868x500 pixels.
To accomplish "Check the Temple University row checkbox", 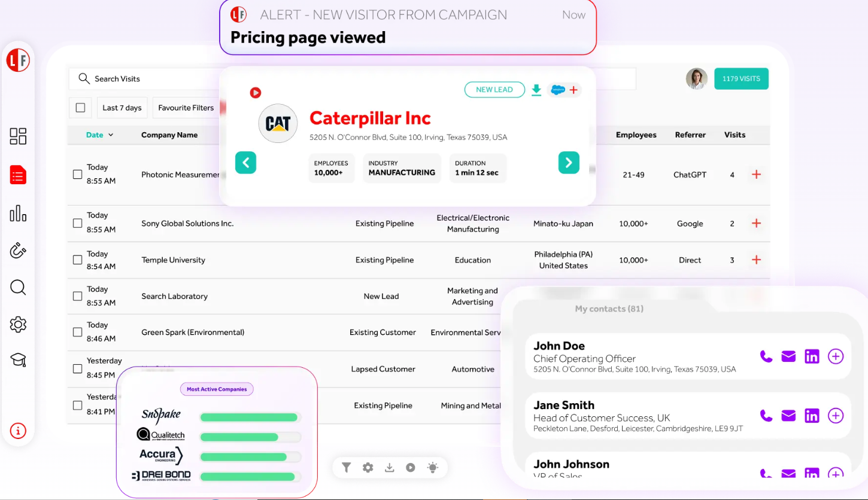I will 77,260.
